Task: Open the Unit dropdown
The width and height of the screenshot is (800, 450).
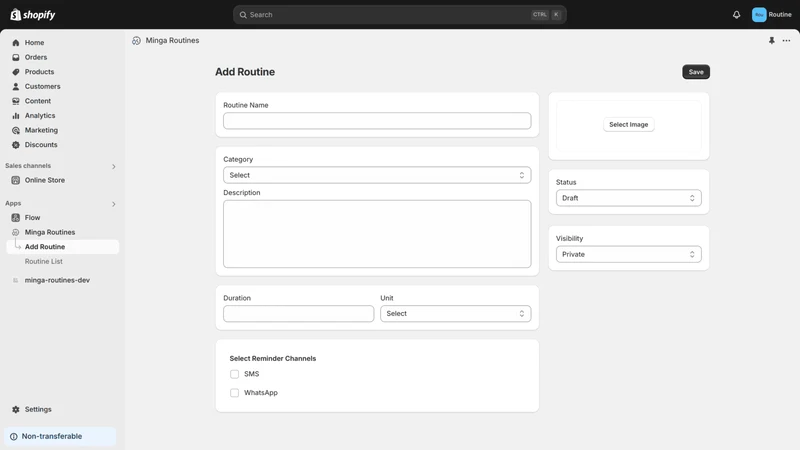Action: [456, 314]
